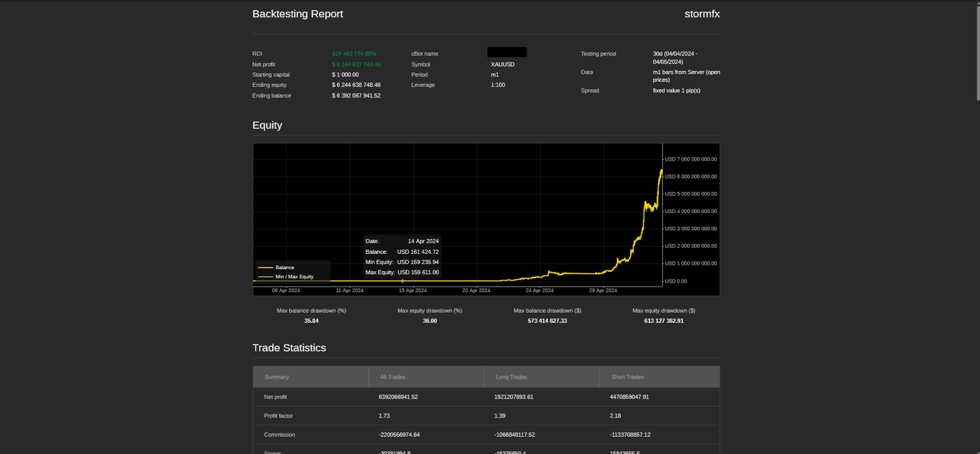Click the 24 Apr 2024 x-axis label
The width and height of the screenshot is (980, 454).
[540, 290]
